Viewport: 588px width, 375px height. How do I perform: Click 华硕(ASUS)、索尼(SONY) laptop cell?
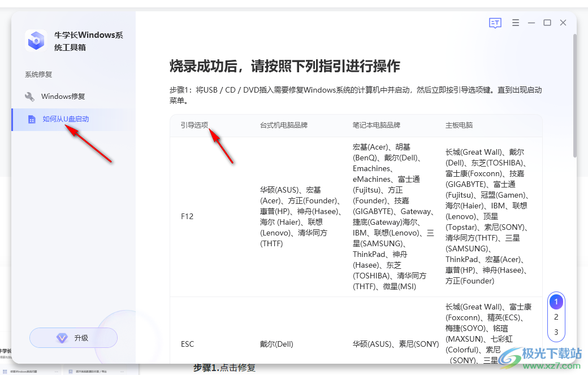396,344
